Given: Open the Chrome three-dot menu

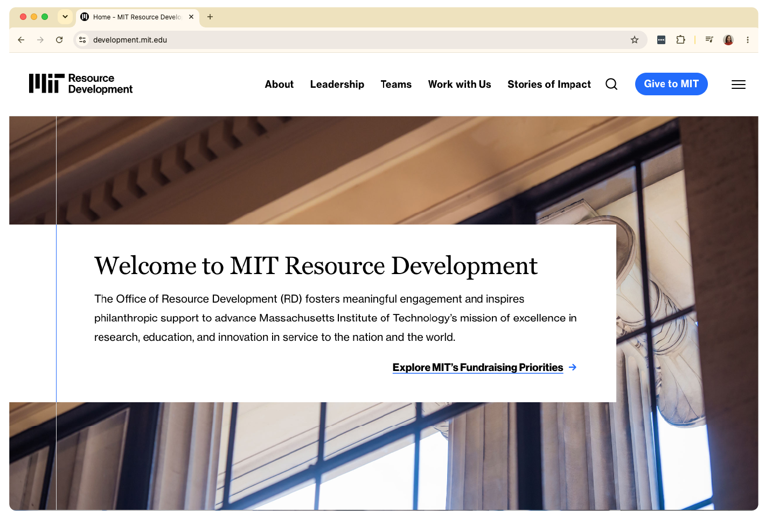Looking at the screenshot, I should pyautogui.click(x=748, y=40).
